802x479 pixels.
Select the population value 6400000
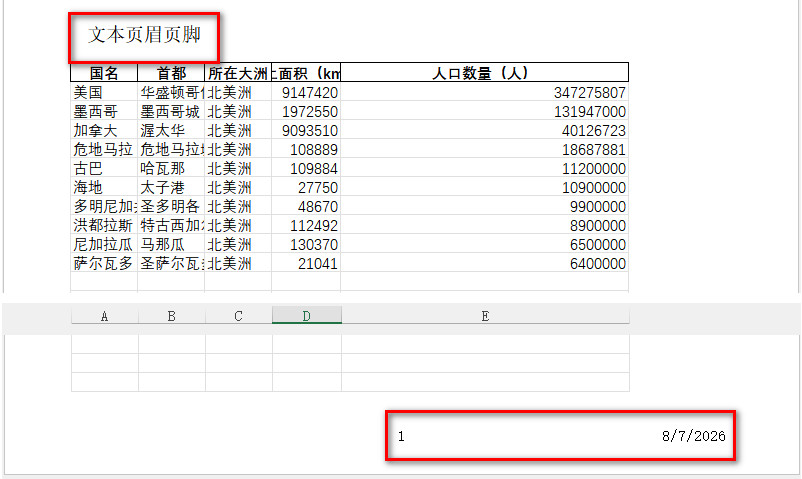484,263
